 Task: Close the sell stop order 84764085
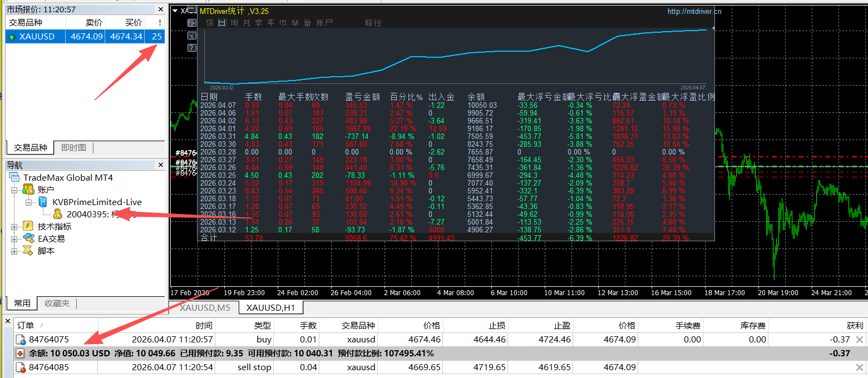pos(860,367)
